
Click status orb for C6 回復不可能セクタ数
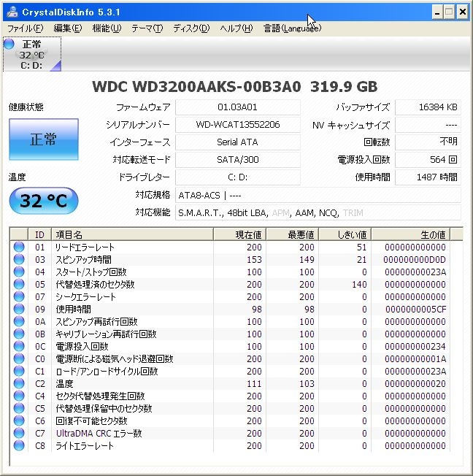click(x=19, y=421)
